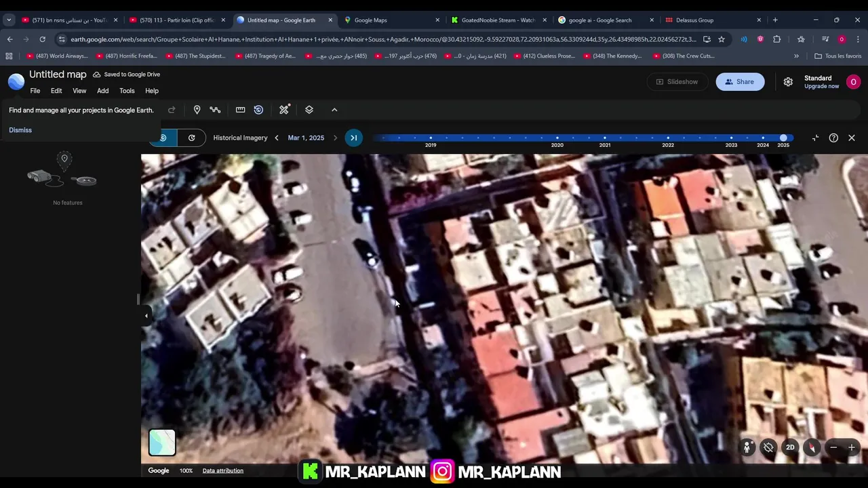Open the satellite icon tool in toolbar
The width and height of the screenshot is (868, 488).
click(x=284, y=110)
